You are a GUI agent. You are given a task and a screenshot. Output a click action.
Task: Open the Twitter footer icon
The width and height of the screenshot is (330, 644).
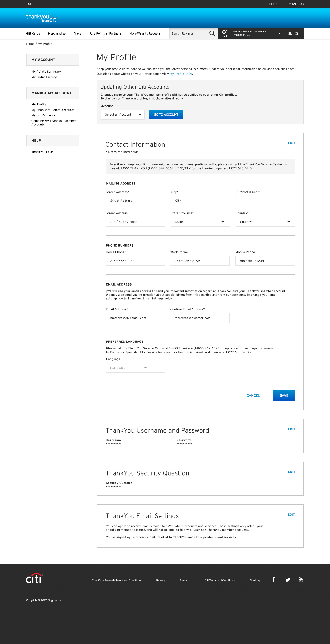288,579
